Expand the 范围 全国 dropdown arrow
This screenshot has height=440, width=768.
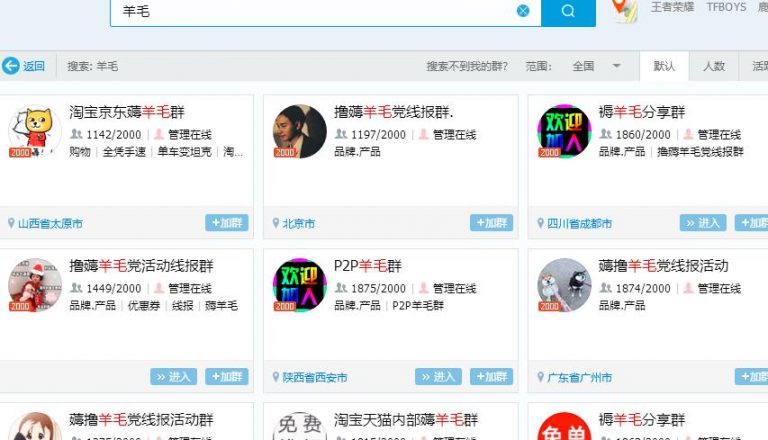[x=617, y=66]
